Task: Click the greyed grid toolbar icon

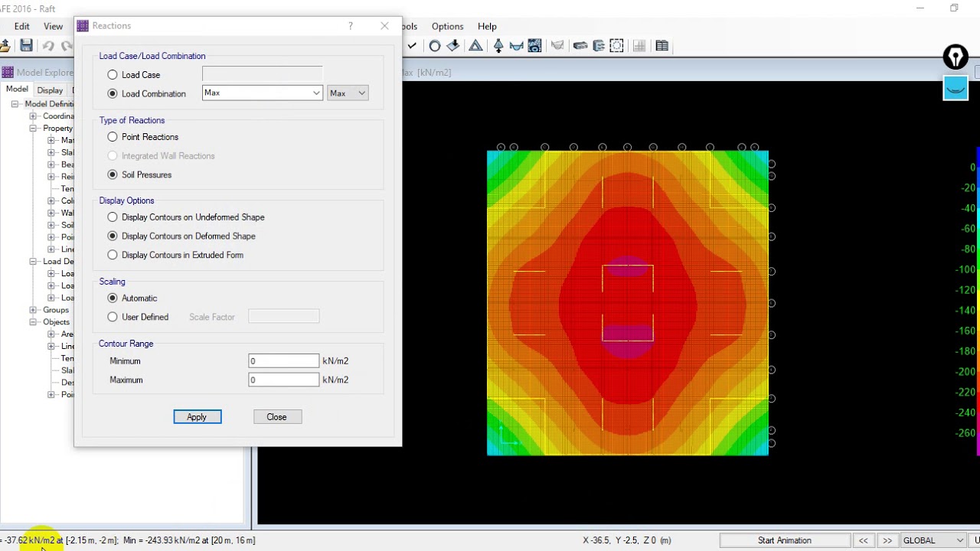Action: 639,46
